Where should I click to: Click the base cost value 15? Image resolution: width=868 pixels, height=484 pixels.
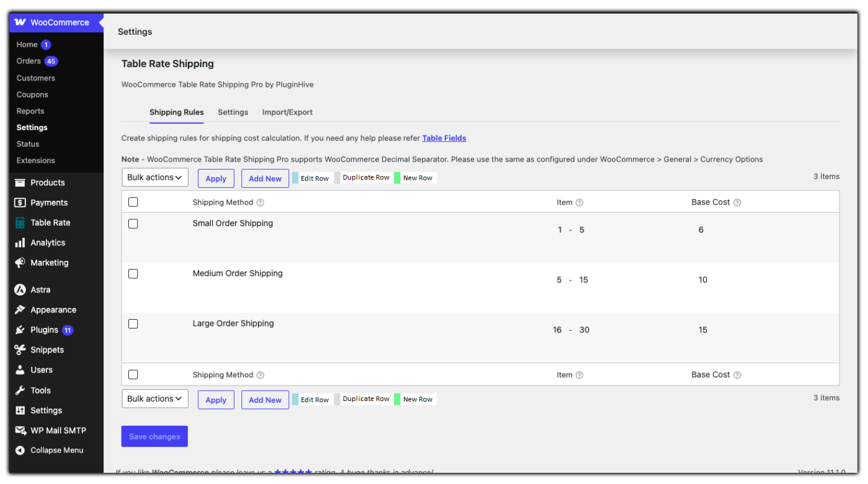click(x=703, y=330)
